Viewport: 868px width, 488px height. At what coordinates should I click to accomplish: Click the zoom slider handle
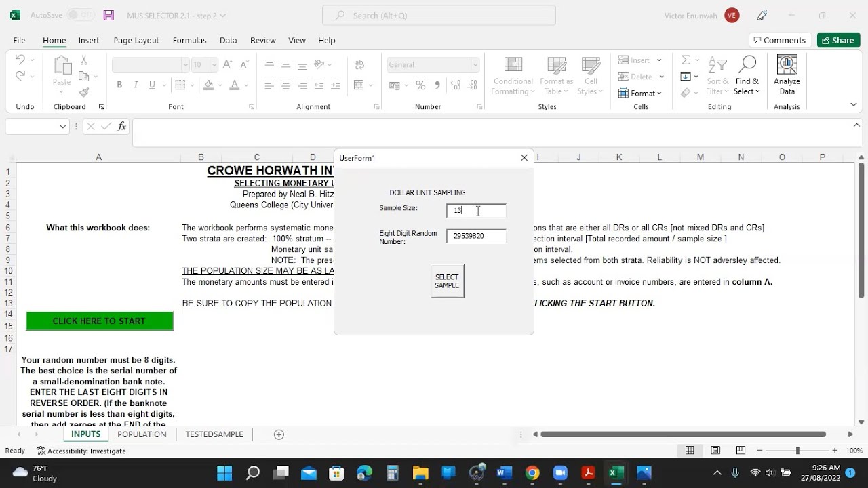(x=797, y=451)
